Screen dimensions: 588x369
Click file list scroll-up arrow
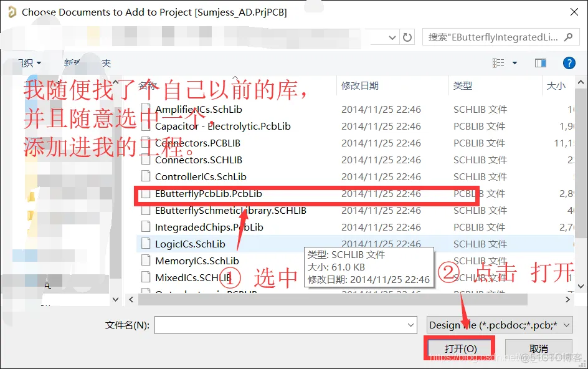[x=581, y=82]
